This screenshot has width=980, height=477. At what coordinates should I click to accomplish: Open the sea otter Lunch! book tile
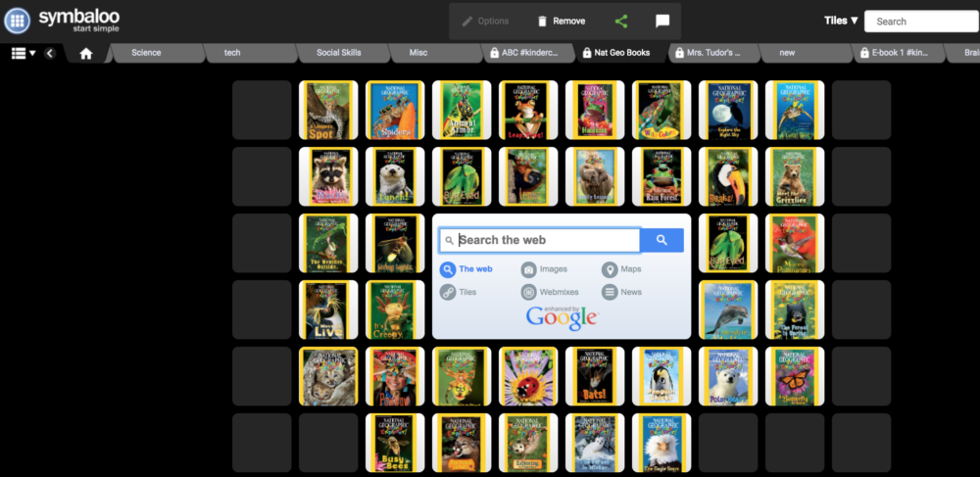395,176
